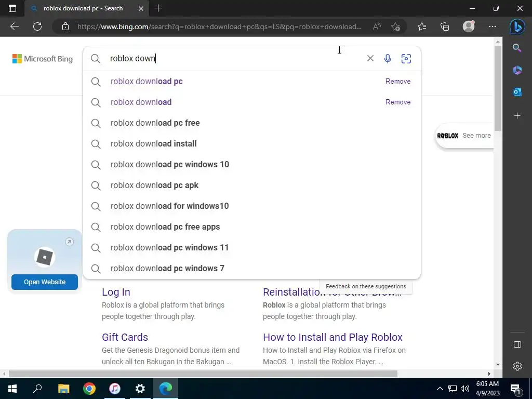
Task: Open a new tab with plus icon
Action: (158, 8)
